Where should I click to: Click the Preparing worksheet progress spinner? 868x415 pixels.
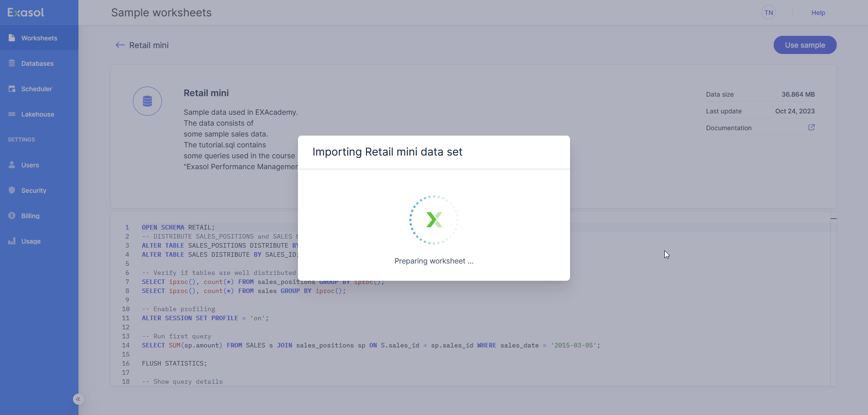click(434, 220)
